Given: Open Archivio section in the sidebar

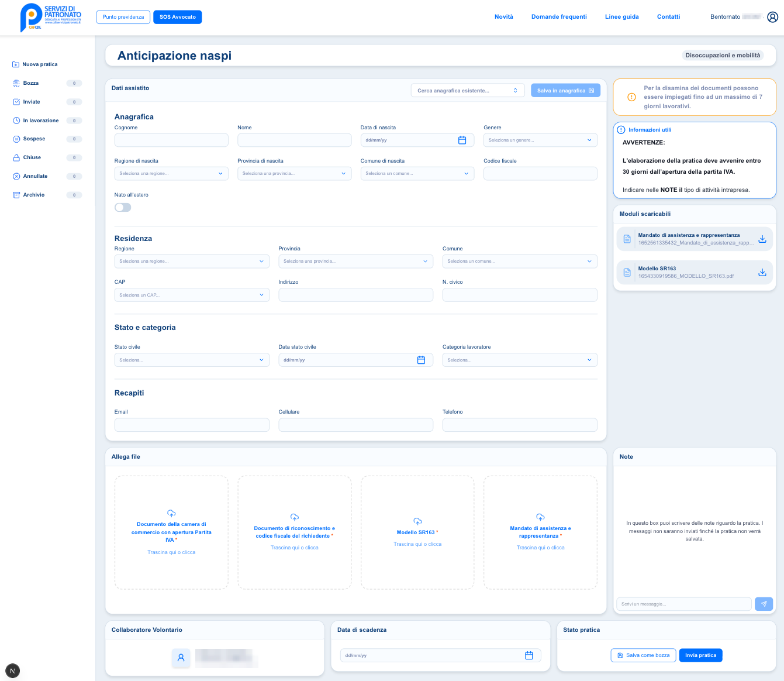Looking at the screenshot, I should [x=34, y=195].
